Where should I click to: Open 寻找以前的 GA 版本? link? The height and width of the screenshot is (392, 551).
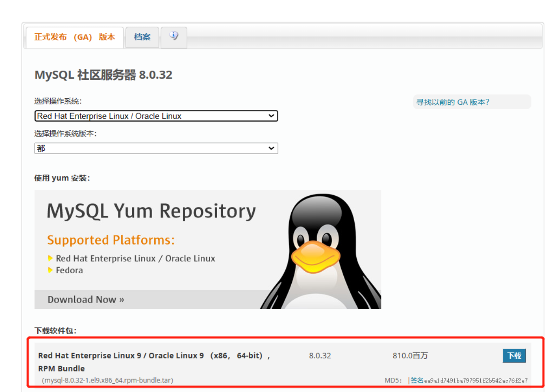[x=453, y=102]
